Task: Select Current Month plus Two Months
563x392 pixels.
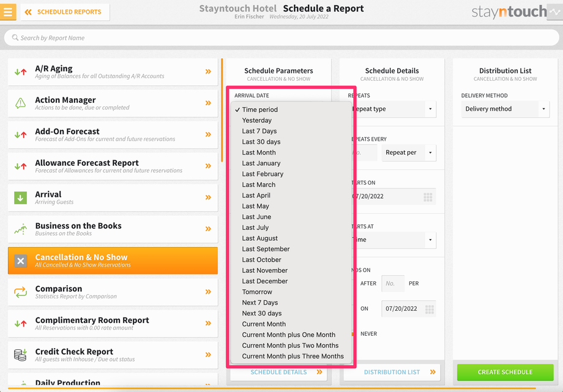Action: pos(291,346)
